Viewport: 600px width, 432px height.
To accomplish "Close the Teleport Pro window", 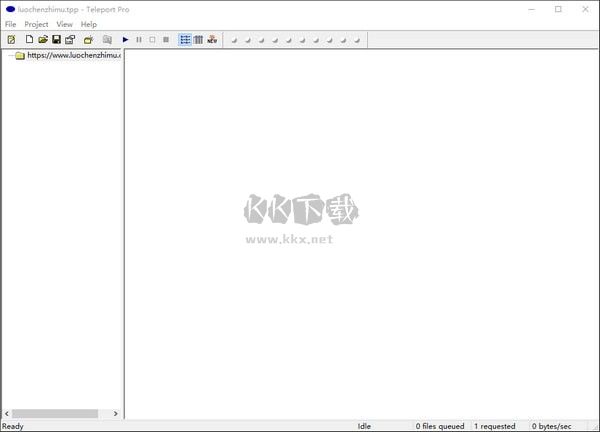I will coord(585,9).
